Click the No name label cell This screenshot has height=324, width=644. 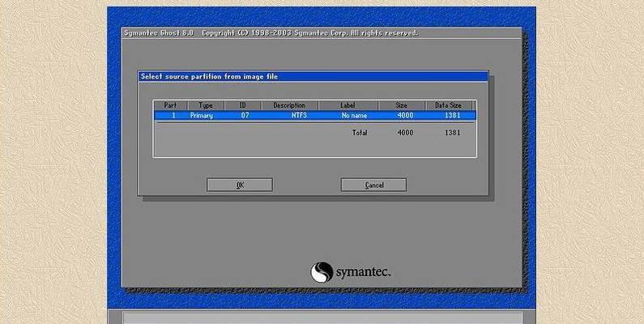pyautogui.click(x=354, y=115)
